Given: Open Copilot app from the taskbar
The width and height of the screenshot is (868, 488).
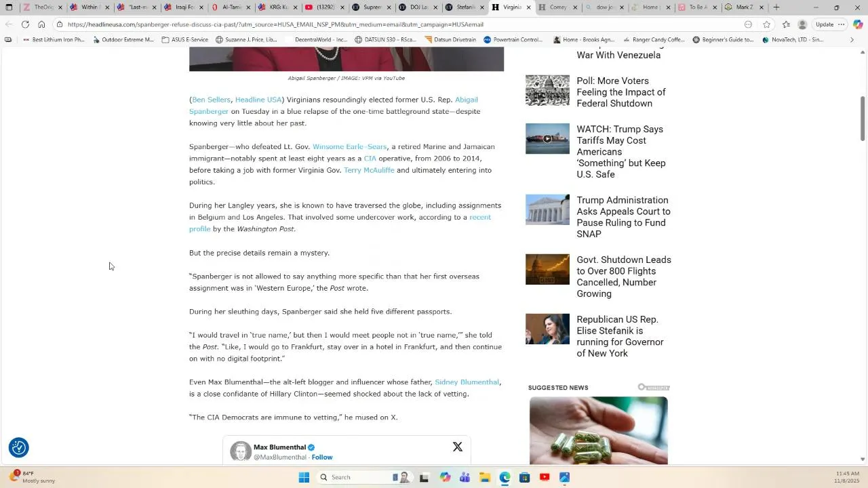Looking at the screenshot, I should coord(445,477).
